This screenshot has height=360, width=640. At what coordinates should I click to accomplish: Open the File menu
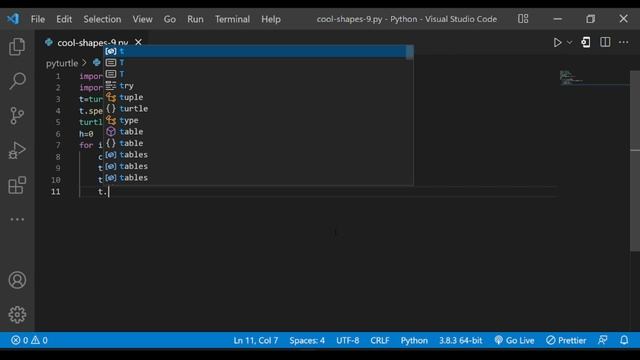[x=38, y=19]
